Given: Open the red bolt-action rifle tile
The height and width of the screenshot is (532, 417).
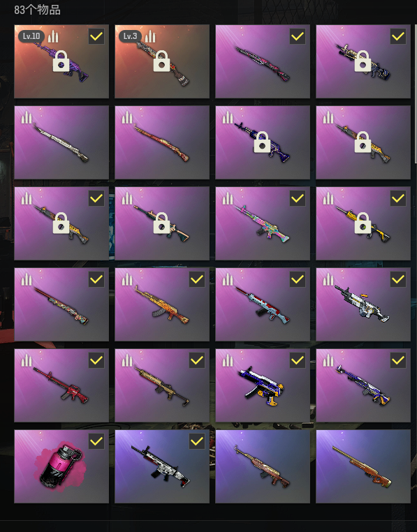Looking at the screenshot, I should click(162, 142).
